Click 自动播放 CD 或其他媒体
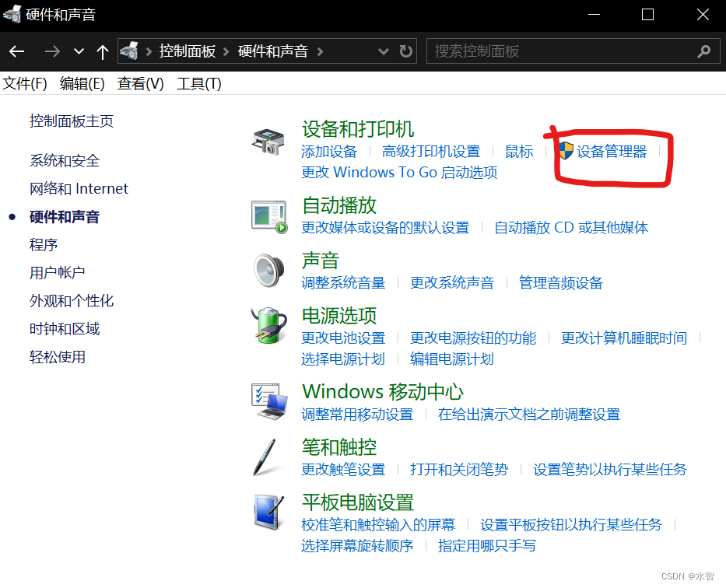Screen dimensions: 726x588 pyautogui.click(x=571, y=227)
